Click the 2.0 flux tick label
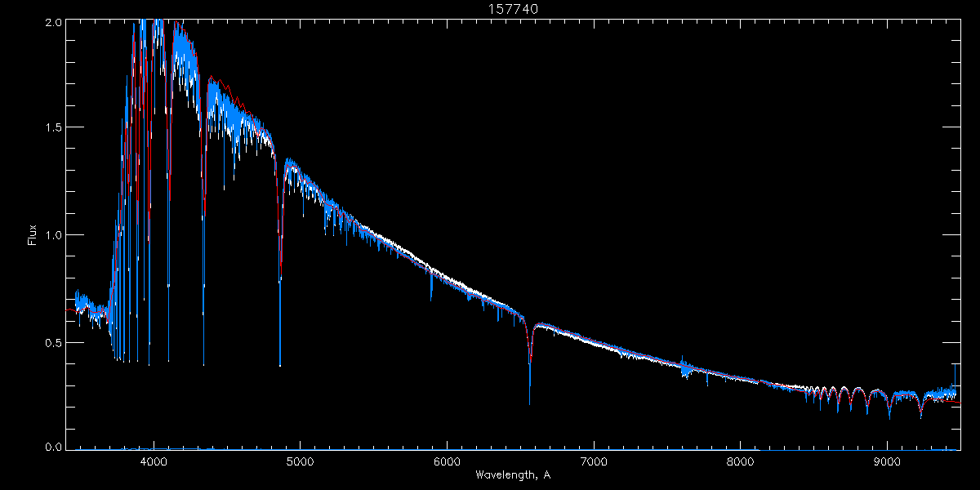This screenshot has width=980, height=490. 53,23
